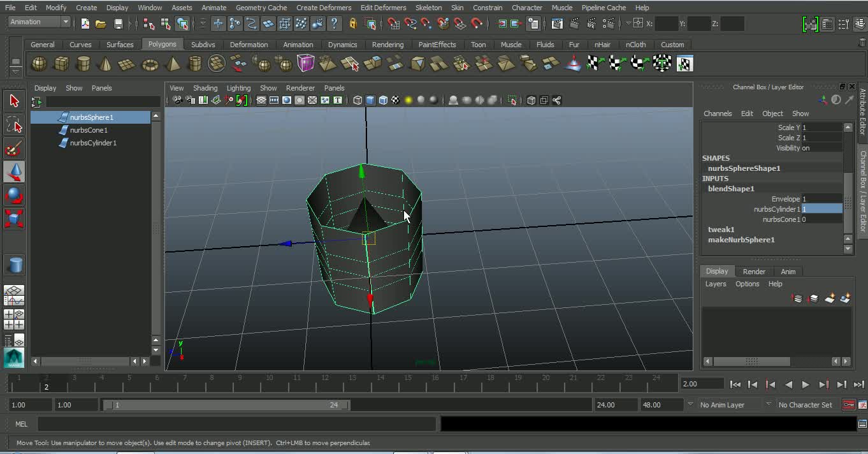This screenshot has height=454, width=868.
Task: Create a new scene
Action: tap(85, 24)
